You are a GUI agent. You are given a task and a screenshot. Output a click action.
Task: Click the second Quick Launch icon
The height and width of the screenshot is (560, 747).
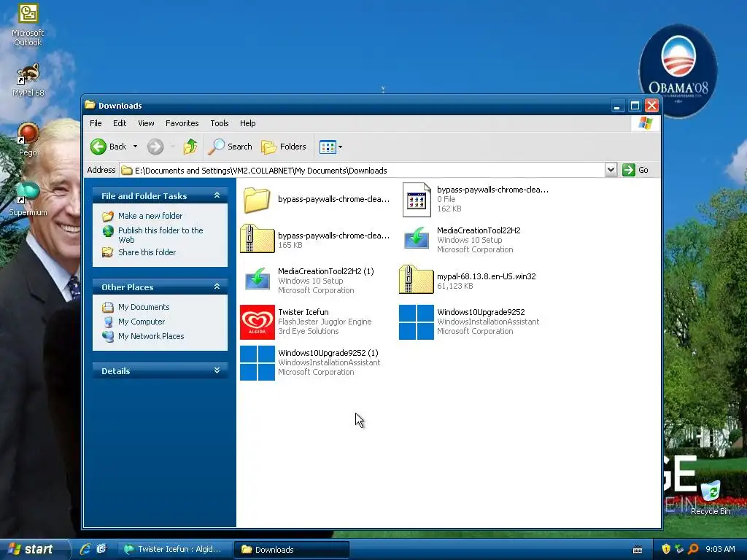point(101,549)
